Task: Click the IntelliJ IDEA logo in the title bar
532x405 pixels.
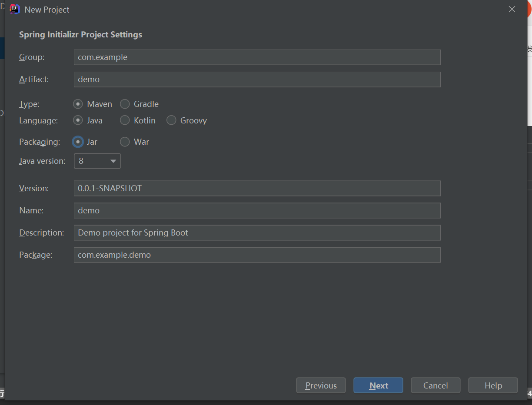Action: click(14, 9)
